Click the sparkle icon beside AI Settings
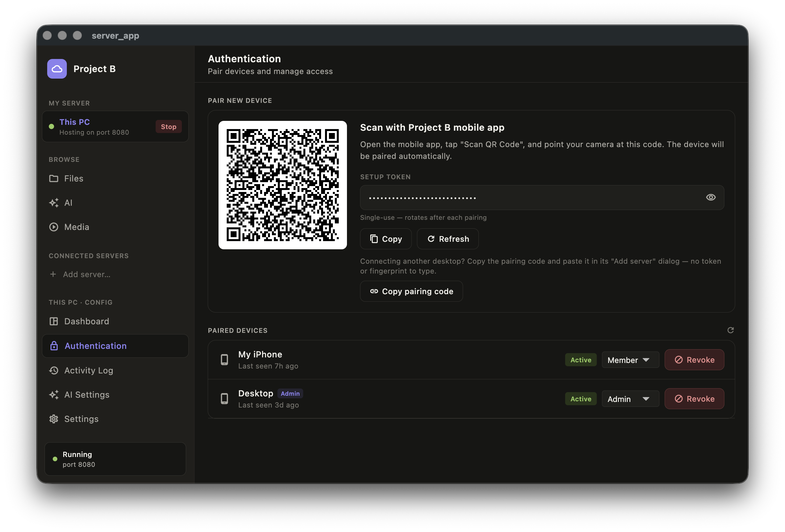The width and height of the screenshot is (785, 532). pyautogui.click(x=54, y=394)
